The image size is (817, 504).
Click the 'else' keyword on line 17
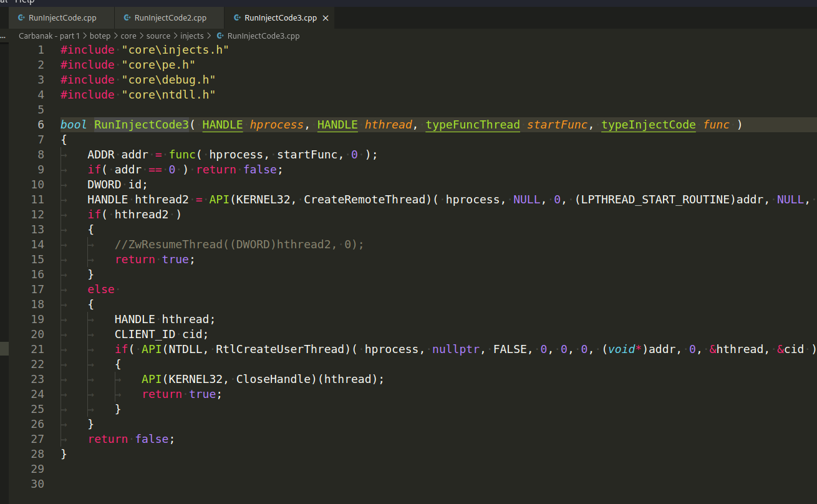point(101,289)
